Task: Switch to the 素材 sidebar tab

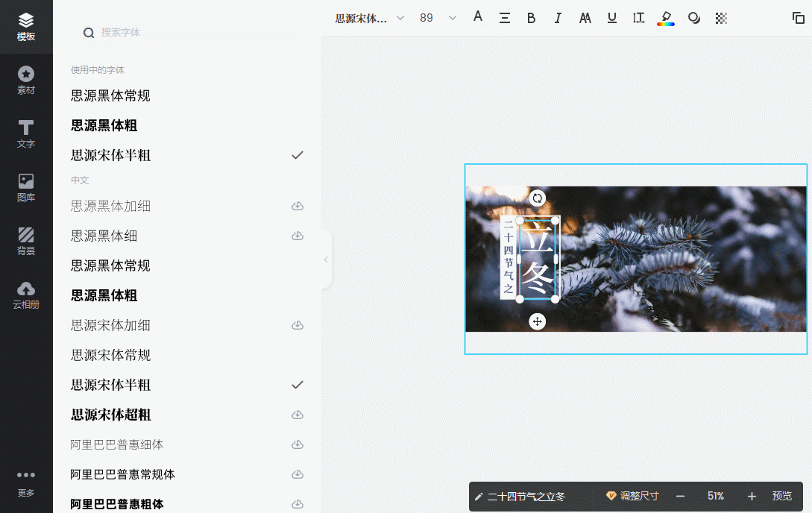Action: pos(26,81)
